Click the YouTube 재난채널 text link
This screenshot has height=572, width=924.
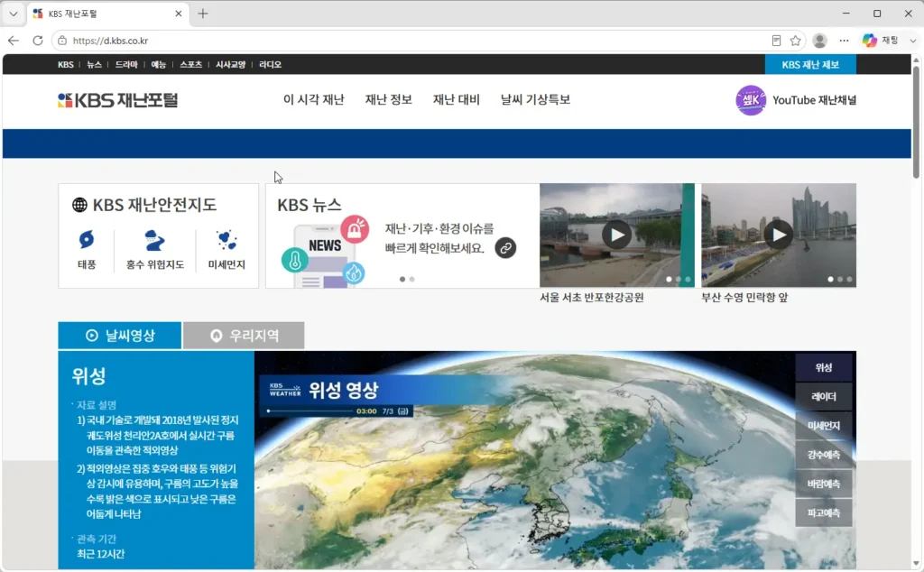[x=815, y=100]
